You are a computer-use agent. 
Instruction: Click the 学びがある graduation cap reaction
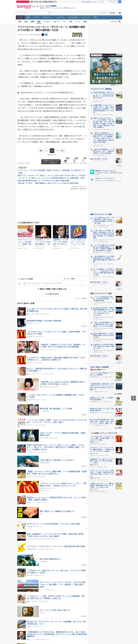[x=66, y=161]
